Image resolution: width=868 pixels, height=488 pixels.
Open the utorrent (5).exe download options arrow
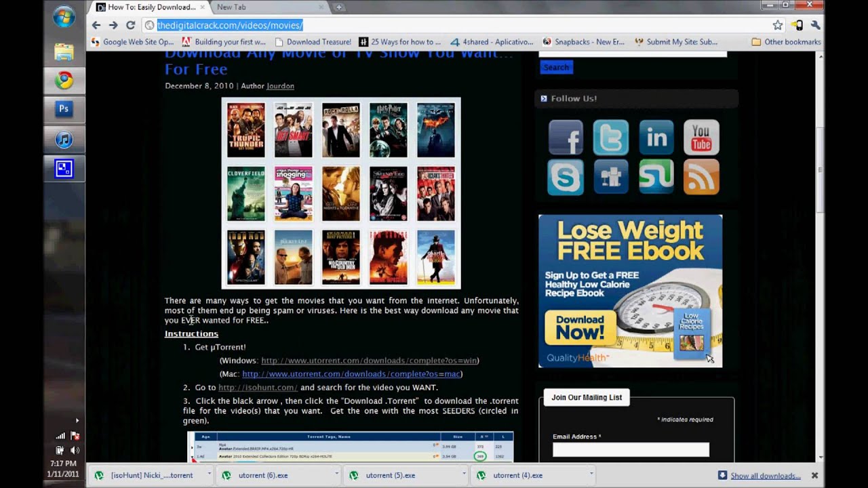click(464, 475)
